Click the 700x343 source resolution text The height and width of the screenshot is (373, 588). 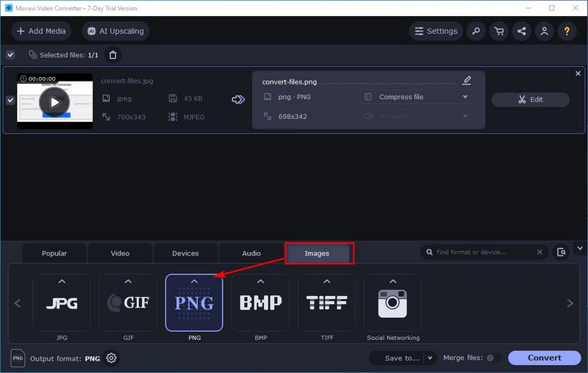tap(132, 117)
